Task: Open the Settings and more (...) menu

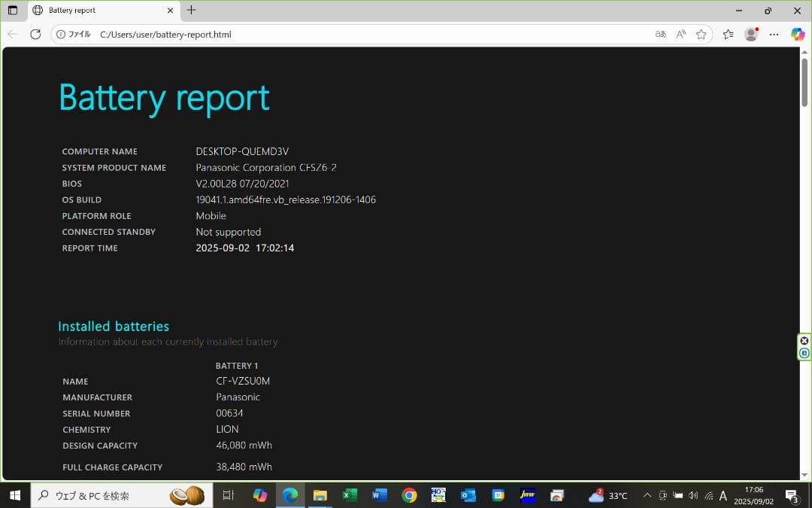Action: [774, 34]
